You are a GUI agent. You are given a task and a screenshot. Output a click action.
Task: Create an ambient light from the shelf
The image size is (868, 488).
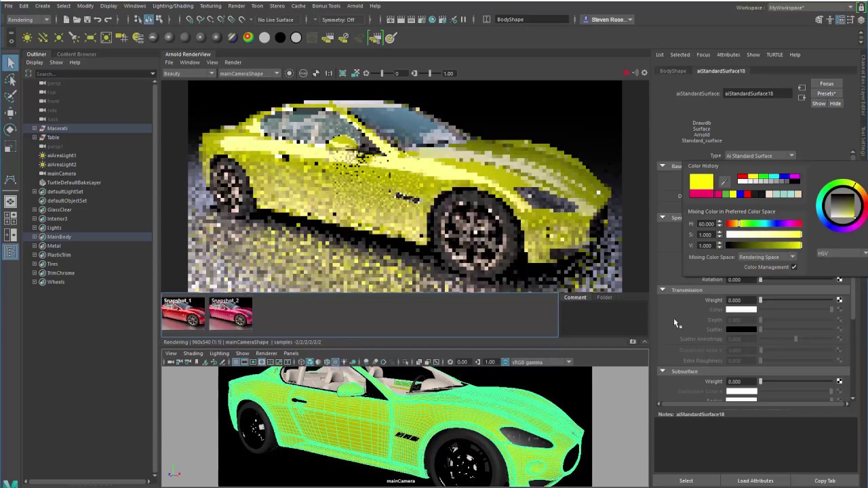[27, 38]
